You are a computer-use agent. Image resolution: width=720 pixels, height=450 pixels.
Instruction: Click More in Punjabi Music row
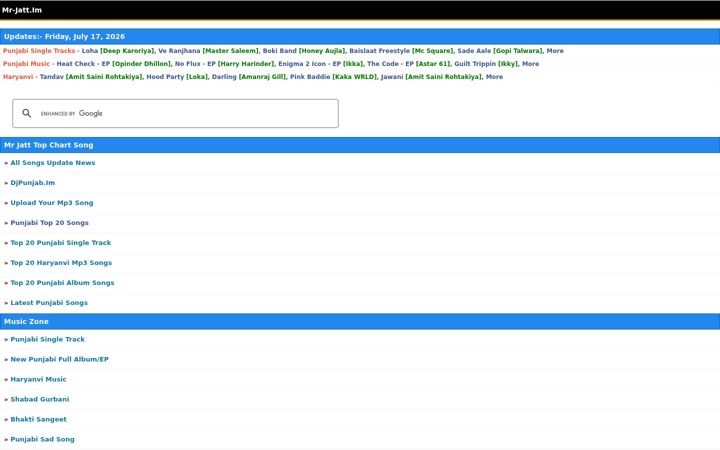(530, 64)
